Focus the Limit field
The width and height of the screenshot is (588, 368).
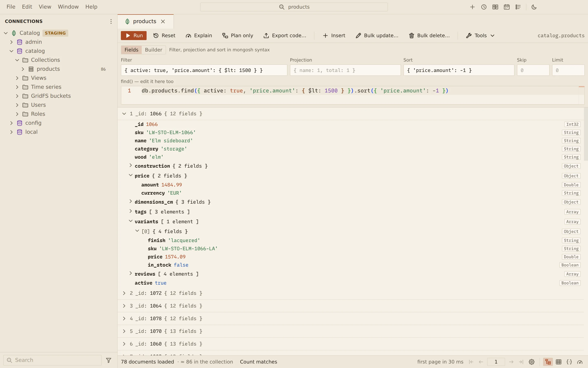click(x=568, y=70)
